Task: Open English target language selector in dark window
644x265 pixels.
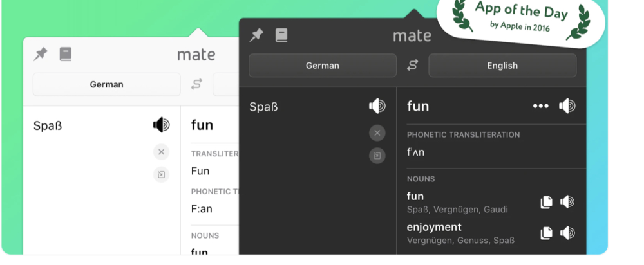Action: click(x=502, y=65)
